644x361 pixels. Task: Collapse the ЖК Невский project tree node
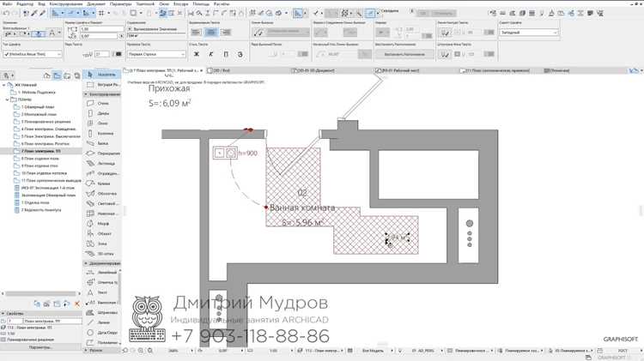pos(4,85)
